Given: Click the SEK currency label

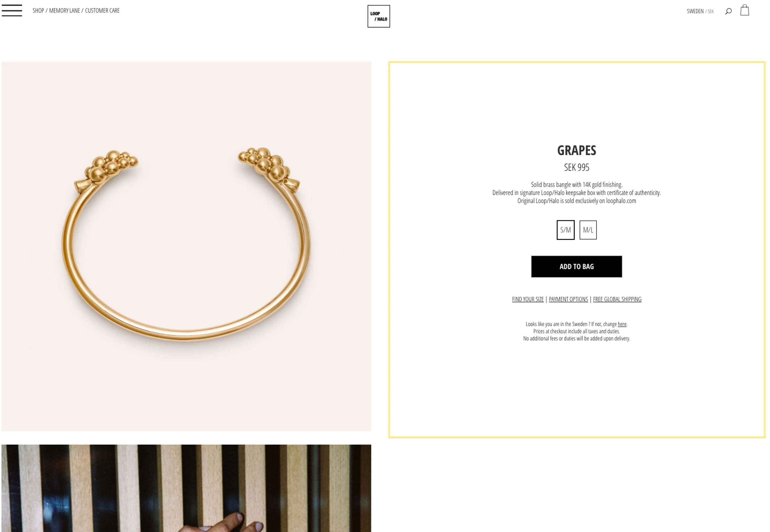Looking at the screenshot, I should pos(710,11).
